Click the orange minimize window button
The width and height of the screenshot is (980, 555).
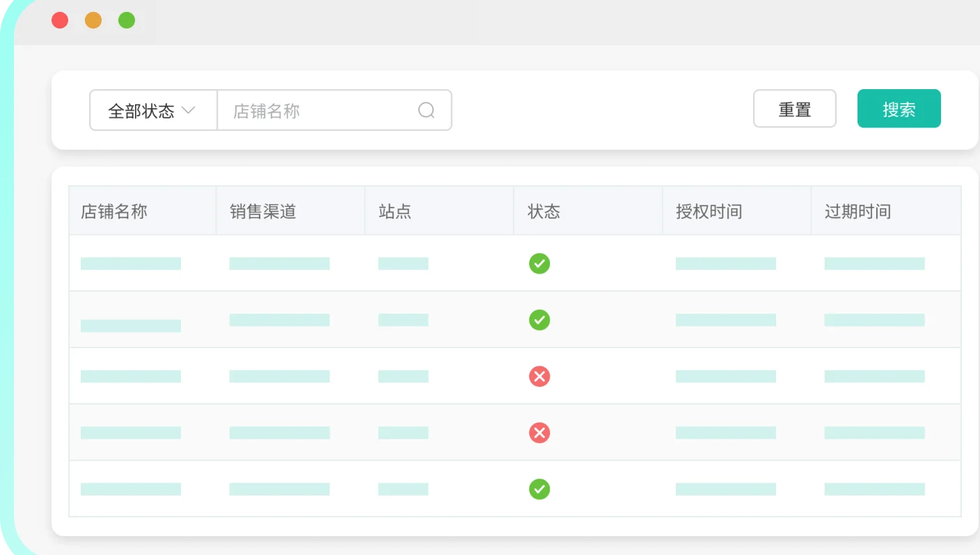point(93,20)
